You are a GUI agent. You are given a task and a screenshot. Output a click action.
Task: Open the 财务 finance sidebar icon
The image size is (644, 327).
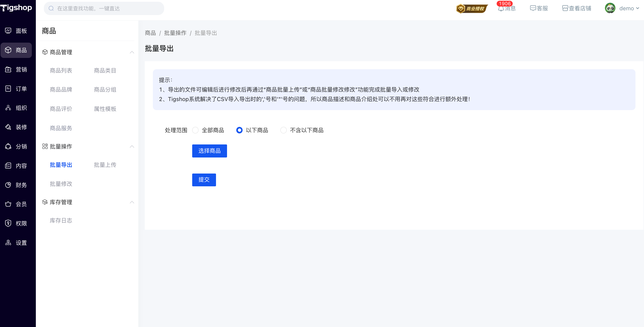pos(8,185)
